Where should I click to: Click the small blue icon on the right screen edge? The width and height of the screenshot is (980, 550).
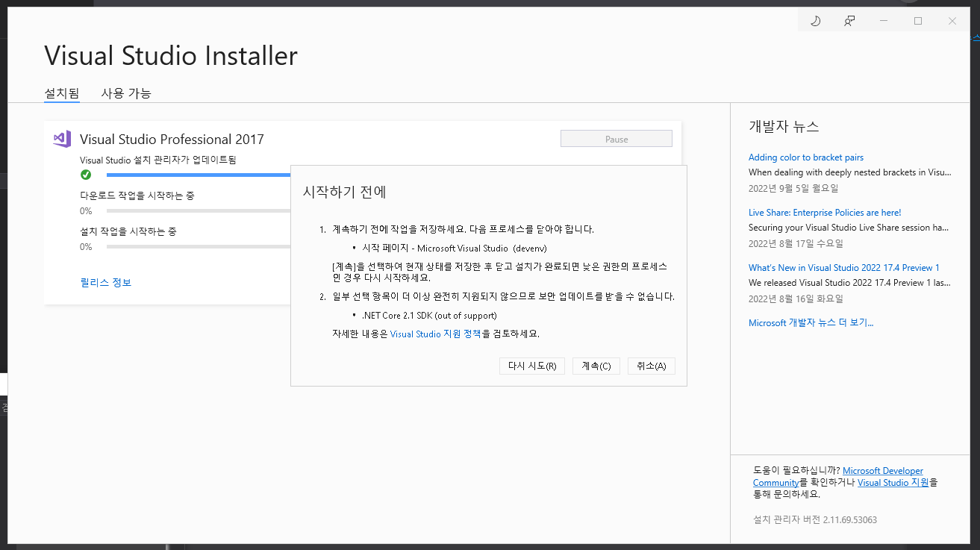click(x=975, y=36)
